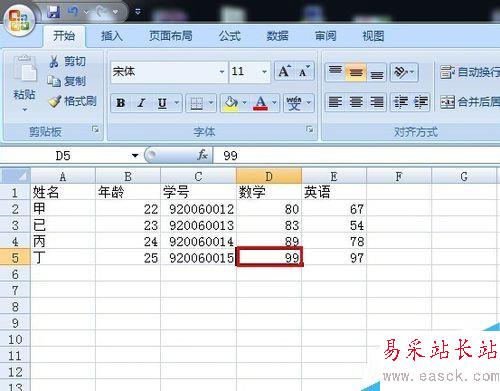Expand the font color arrow
Viewport: 500px width, 391px height.
[x=275, y=103]
